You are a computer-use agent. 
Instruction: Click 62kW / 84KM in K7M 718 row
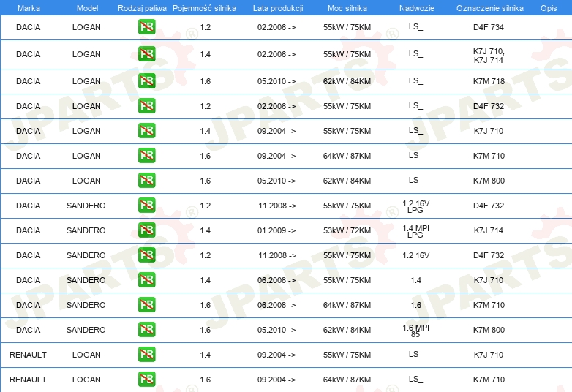tap(347, 81)
